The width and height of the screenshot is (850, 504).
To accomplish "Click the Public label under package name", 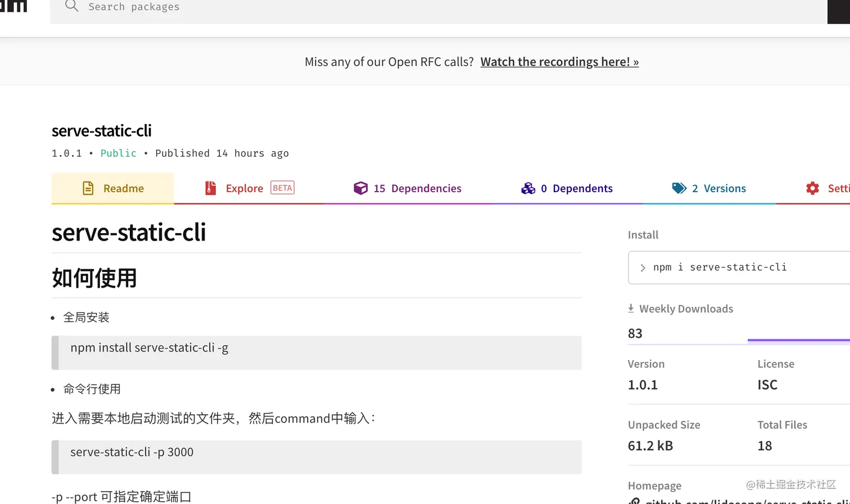I will pyautogui.click(x=119, y=153).
